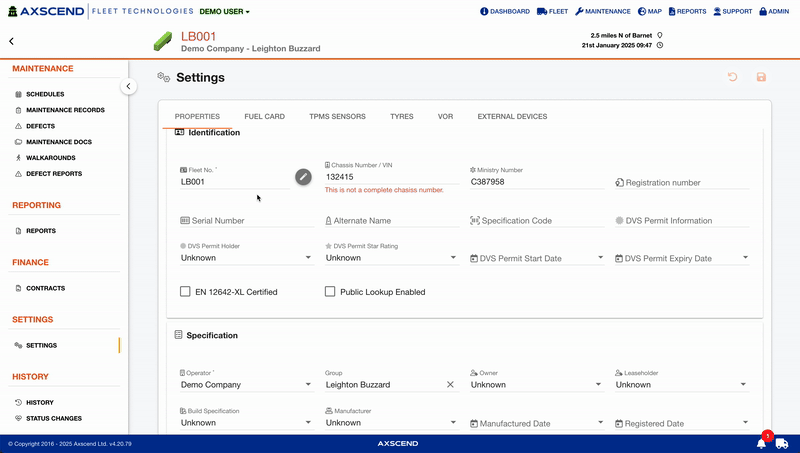Image resolution: width=800 pixels, height=453 pixels.
Task: Go to DASHBOARD in the top navigation
Action: pos(505,12)
